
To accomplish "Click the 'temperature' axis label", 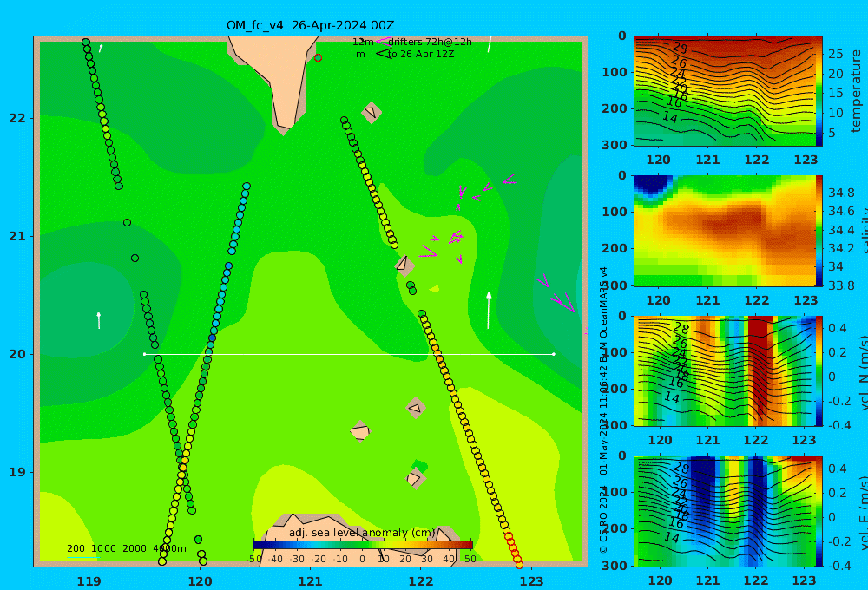I will (856, 91).
